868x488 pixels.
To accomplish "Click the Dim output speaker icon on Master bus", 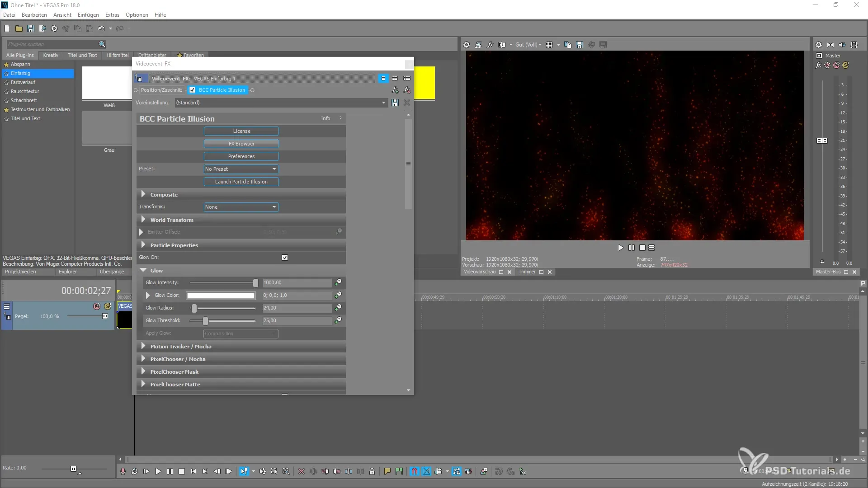I will [842, 45].
